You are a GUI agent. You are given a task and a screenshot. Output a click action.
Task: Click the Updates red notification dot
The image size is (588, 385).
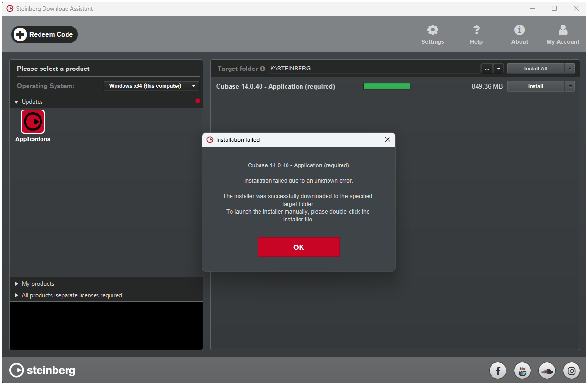tap(198, 101)
